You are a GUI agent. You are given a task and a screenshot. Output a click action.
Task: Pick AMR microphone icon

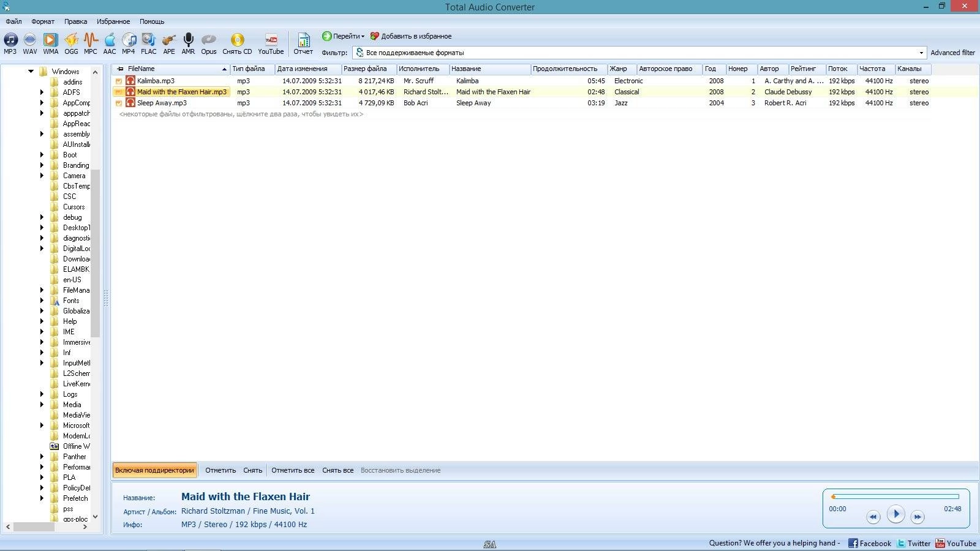coord(188,43)
